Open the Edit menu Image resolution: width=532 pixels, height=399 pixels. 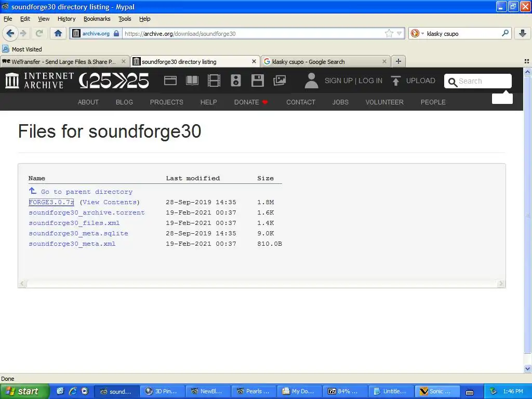click(x=25, y=19)
